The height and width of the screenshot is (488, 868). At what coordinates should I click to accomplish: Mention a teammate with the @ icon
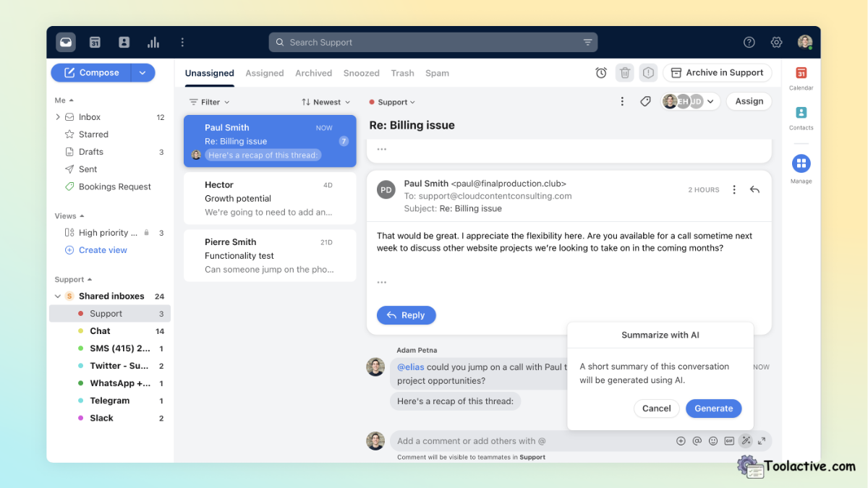697,440
